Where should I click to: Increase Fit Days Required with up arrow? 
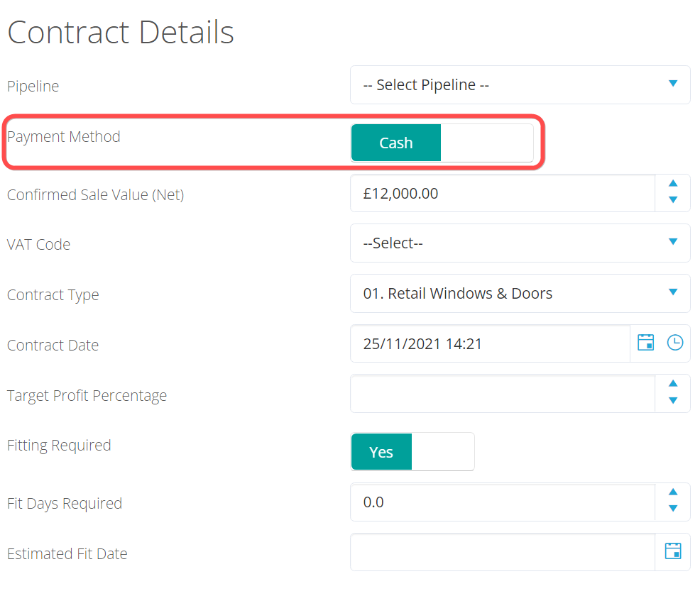pos(673,492)
